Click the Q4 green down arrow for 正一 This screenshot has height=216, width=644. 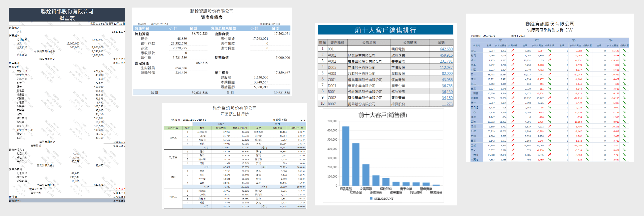coord(624,74)
